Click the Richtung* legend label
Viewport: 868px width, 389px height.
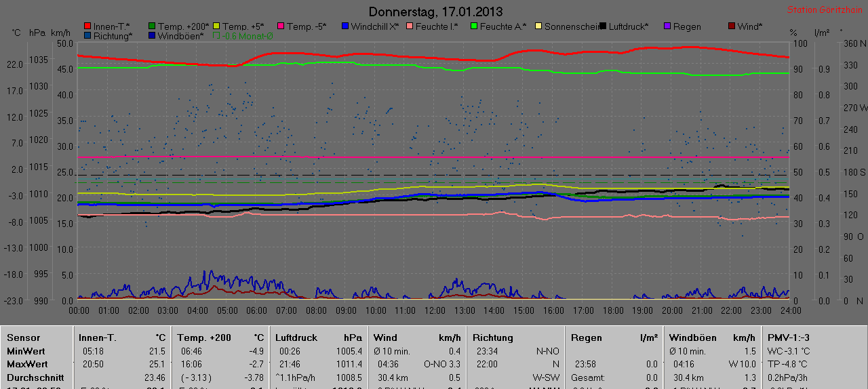coord(113,36)
